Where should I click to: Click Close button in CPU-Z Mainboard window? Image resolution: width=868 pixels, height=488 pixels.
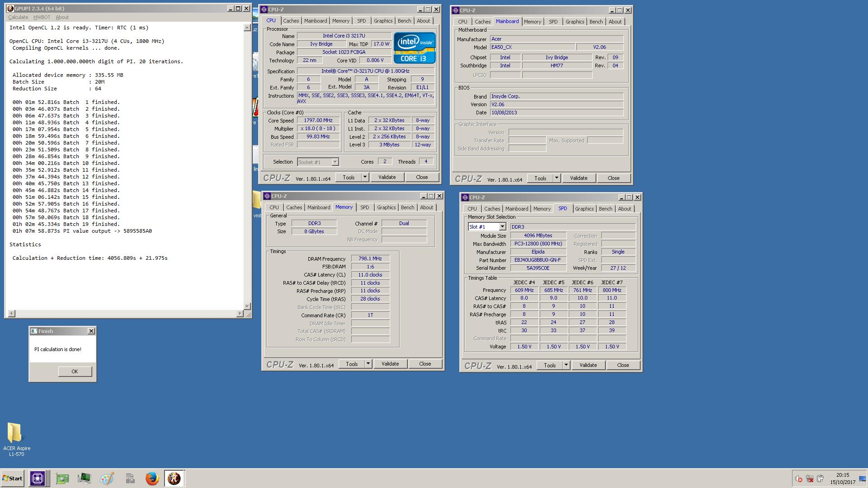point(613,178)
